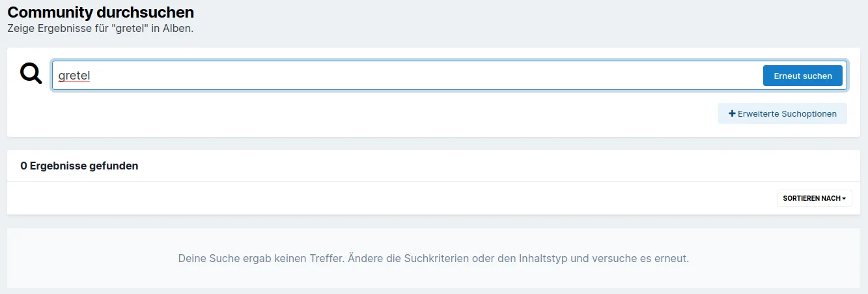Click the text "Erweiterte Suchoptionen"

pos(787,113)
